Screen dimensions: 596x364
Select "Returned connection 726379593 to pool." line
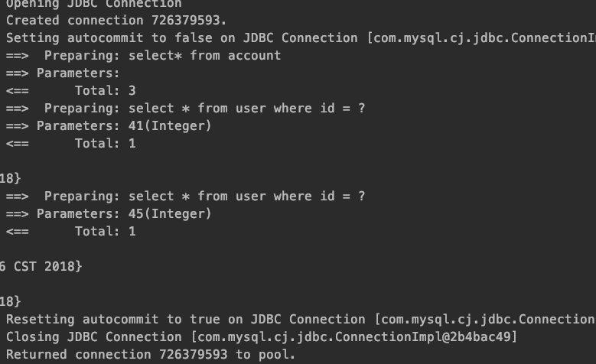[151, 355]
